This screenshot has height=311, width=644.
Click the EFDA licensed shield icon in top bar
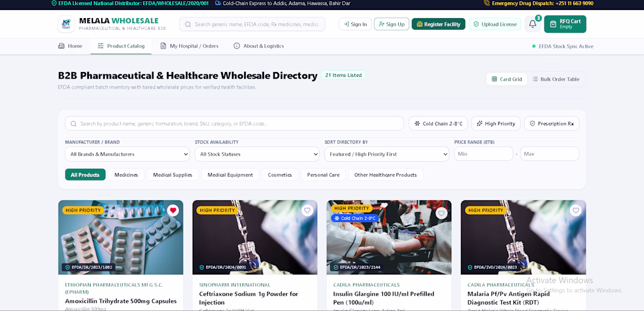54,4
